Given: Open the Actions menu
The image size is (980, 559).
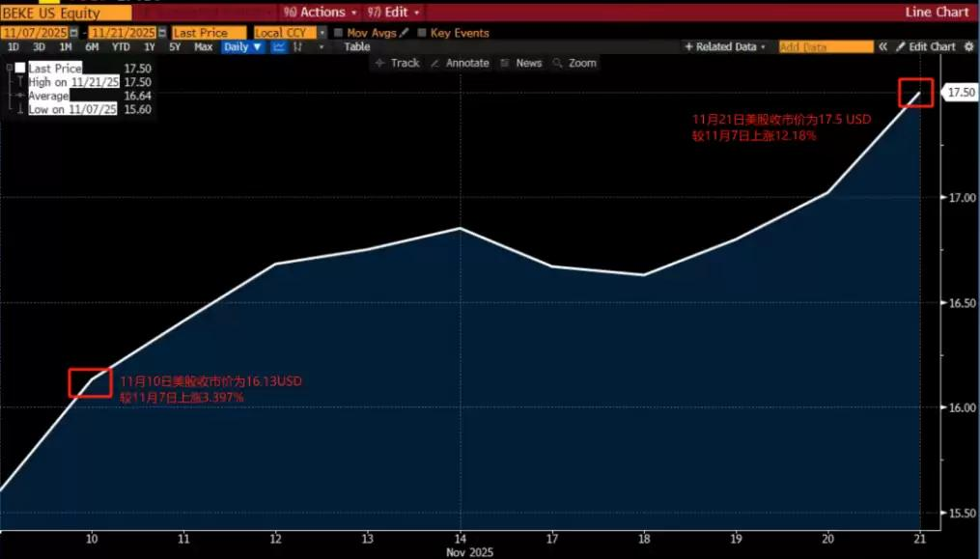Looking at the screenshot, I should pyautogui.click(x=322, y=13).
